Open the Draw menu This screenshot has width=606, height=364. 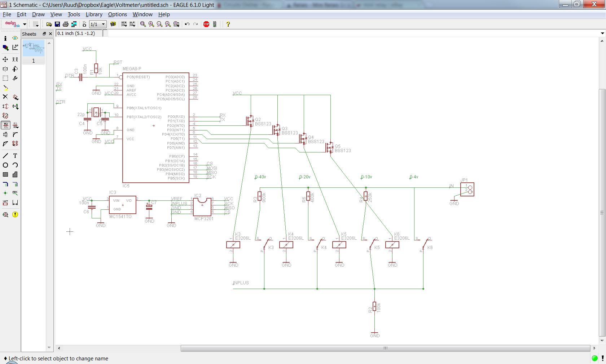pos(38,14)
